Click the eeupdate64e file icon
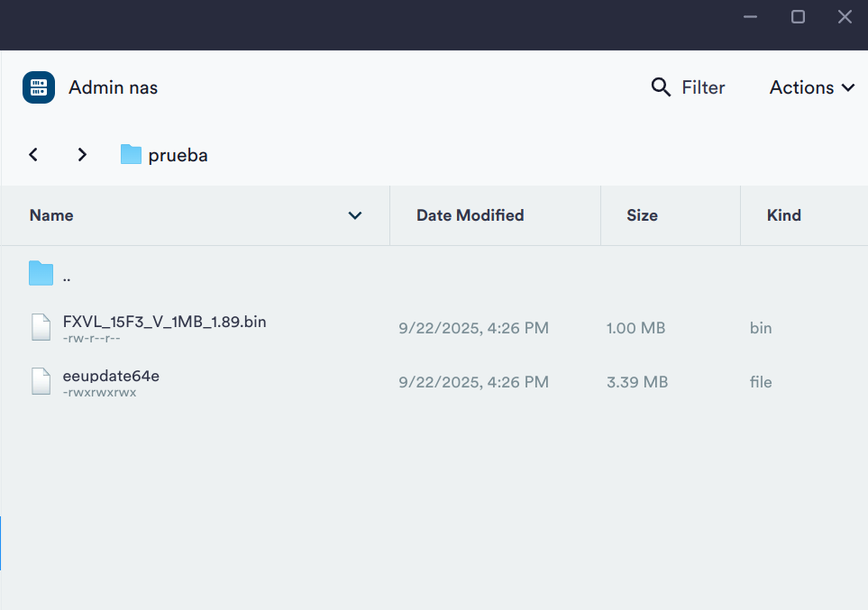This screenshot has width=868, height=610. click(41, 382)
